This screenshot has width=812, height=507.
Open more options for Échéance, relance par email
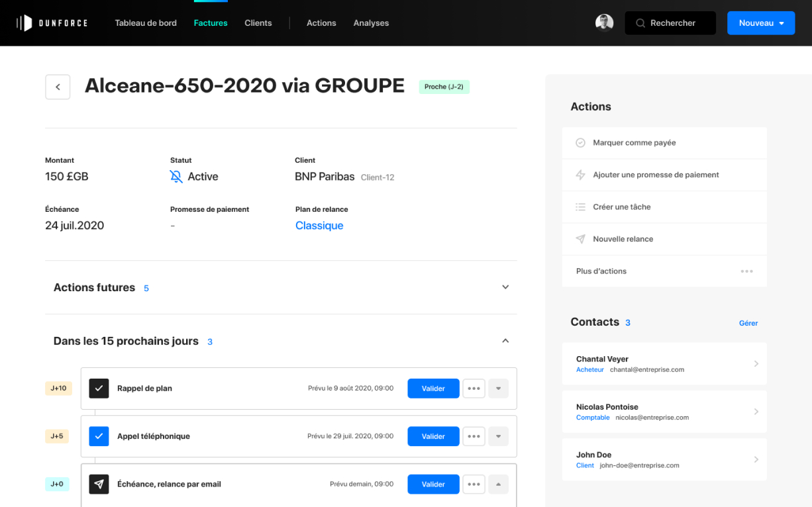pos(474,484)
